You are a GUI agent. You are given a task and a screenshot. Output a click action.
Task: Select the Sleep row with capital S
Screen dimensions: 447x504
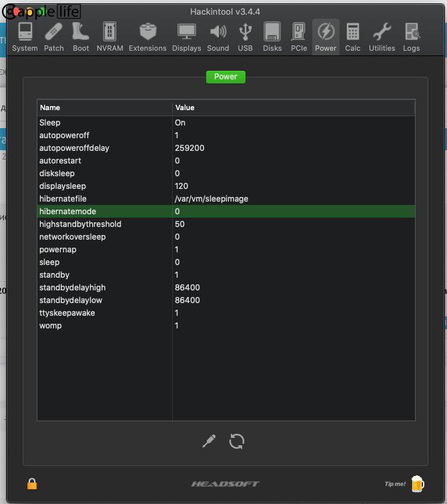[x=226, y=122]
